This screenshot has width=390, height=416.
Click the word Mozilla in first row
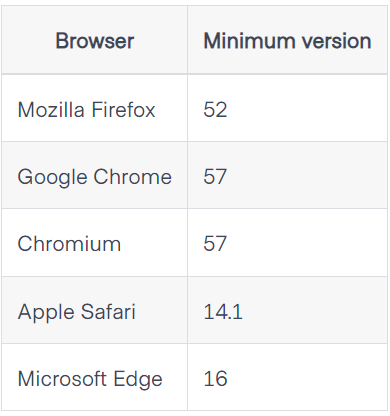click(51, 110)
